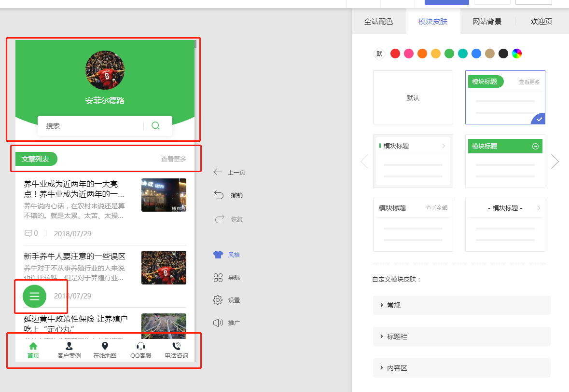
Task: Click the comment count icon on first article
Action: coord(28,233)
